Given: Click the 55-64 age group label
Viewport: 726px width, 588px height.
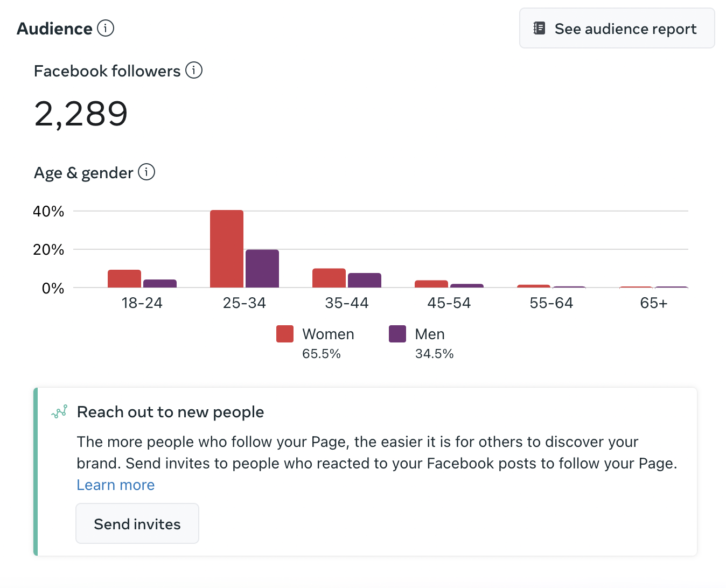Looking at the screenshot, I should (x=552, y=303).
